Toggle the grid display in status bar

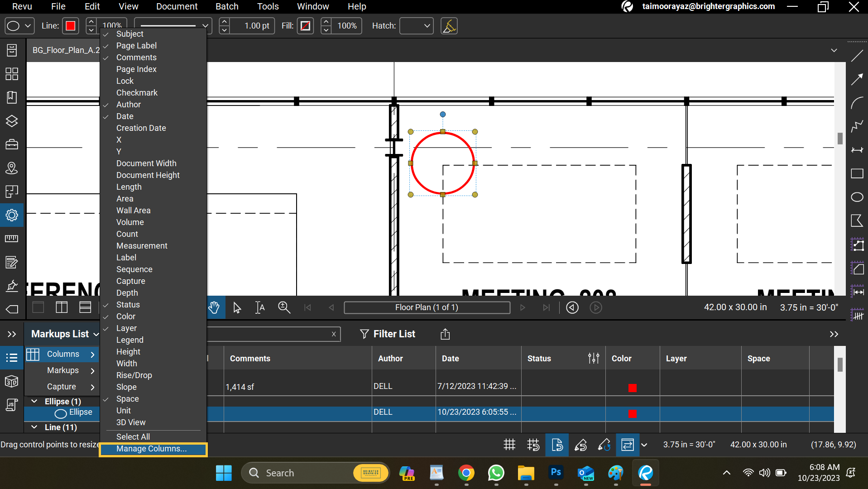tap(509, 445)
